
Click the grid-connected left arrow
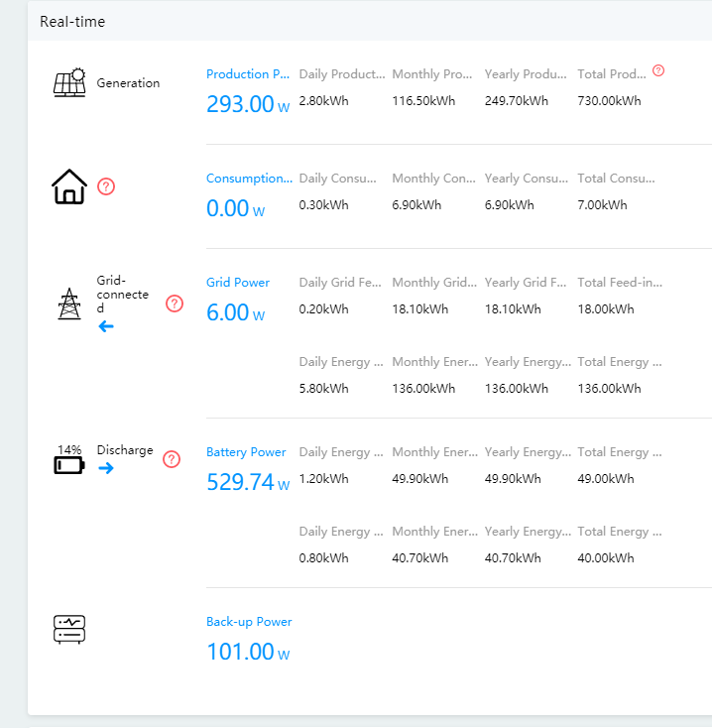pyautogui.click(x=106, y=326)
